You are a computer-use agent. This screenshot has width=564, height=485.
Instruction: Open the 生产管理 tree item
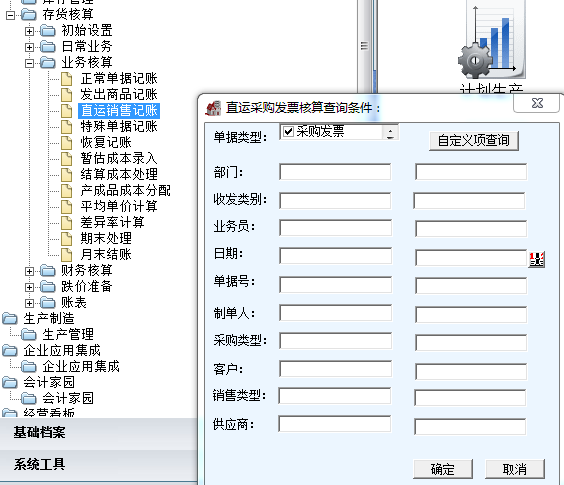click(68, 335)
